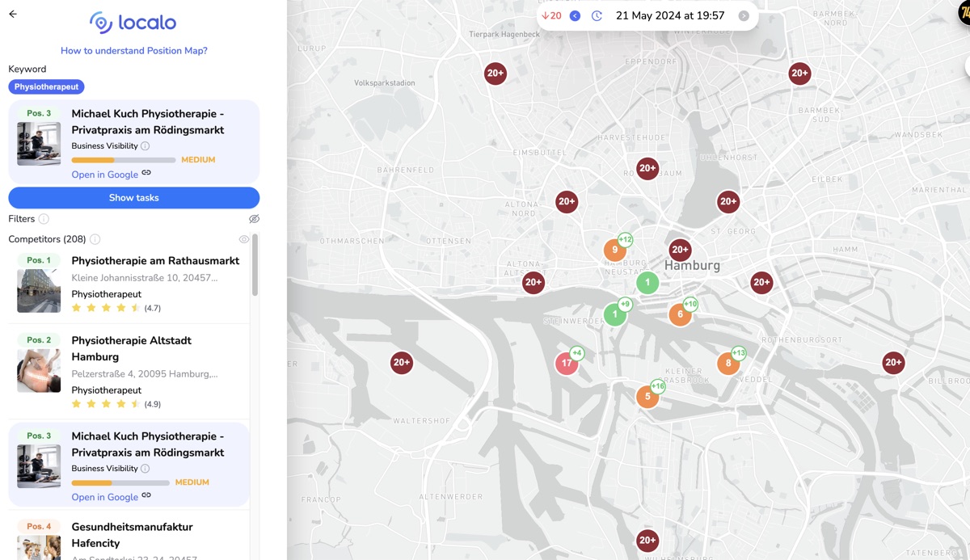Click the 20+ marker above the Hamburg label
The height and width of the screenshot is (560, 970).
coord(680,250)
